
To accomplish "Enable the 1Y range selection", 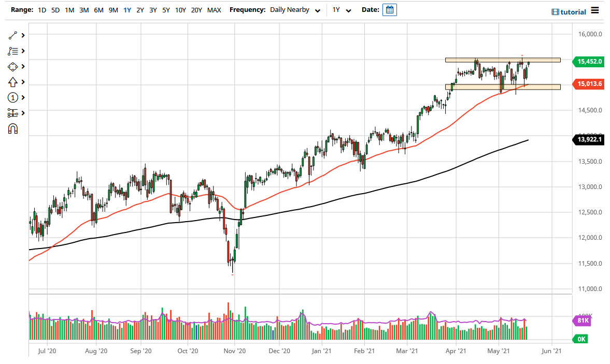I will pyautogui.click(x=127, y=9).
